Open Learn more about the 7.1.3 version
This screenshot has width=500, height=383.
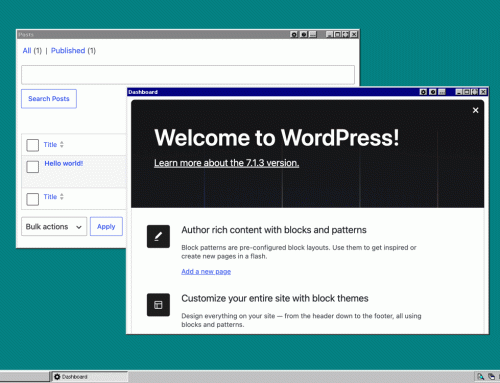point(227,163)
